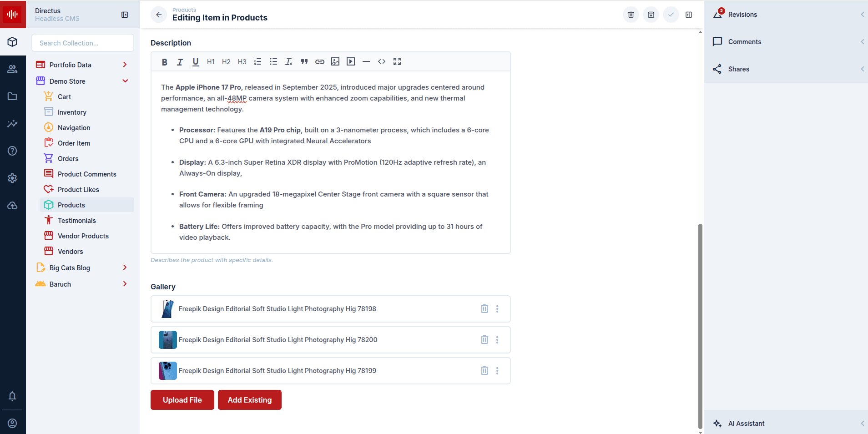This screenshot has height=434, width=868.
Task: Open the Vendor Products collection
Action: (87, 236)
